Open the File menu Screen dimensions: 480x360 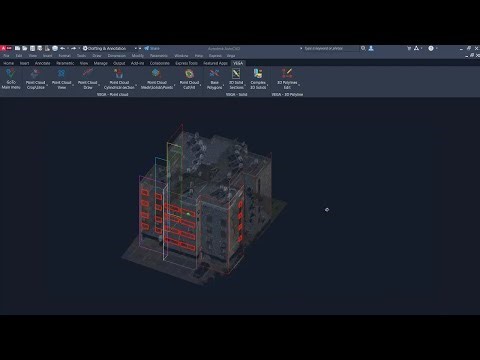[6, 56]
